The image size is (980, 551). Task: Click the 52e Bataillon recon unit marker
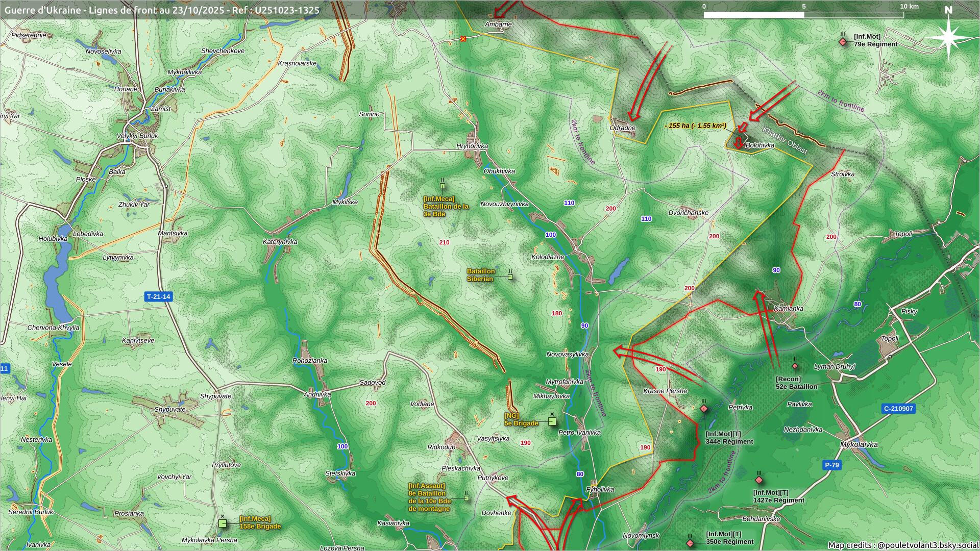pyautogui.click(x=795, y=366)
